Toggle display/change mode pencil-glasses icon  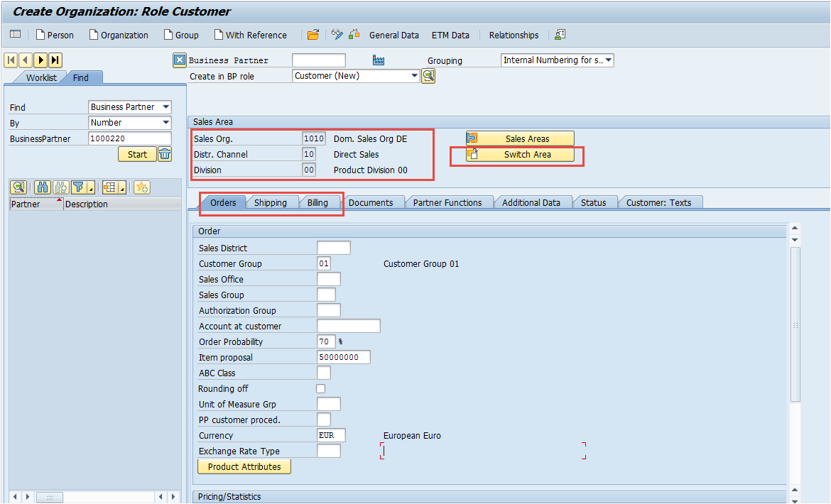[337, 35]
